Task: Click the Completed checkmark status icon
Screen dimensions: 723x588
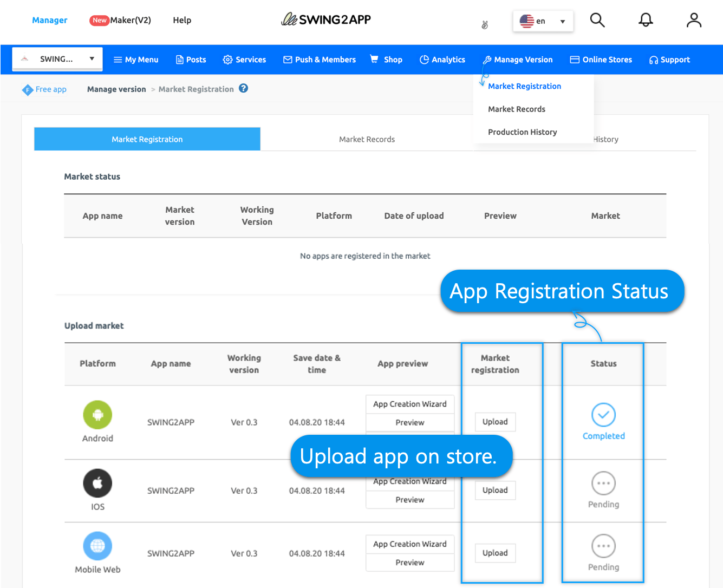Action: point(603,415)
